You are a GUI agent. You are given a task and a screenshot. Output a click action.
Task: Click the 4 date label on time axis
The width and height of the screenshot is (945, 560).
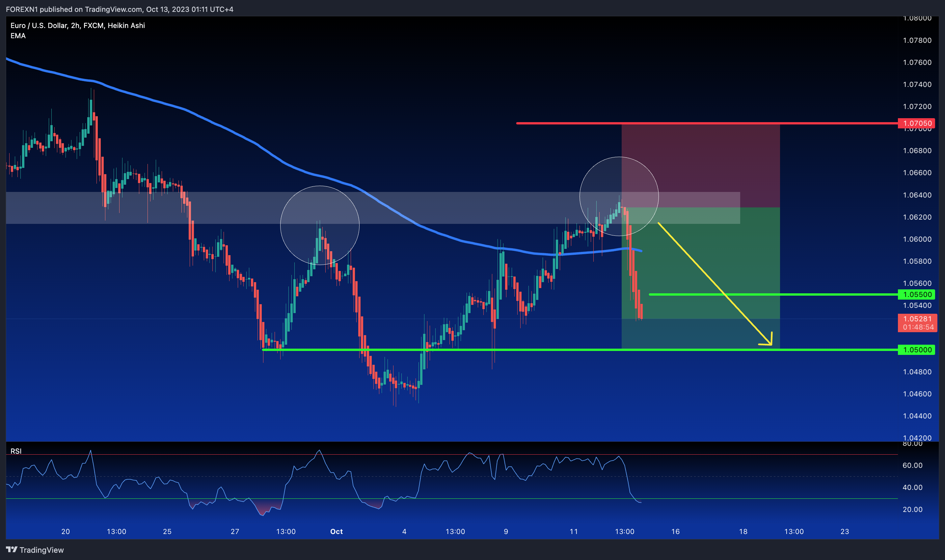pos(404,531)
